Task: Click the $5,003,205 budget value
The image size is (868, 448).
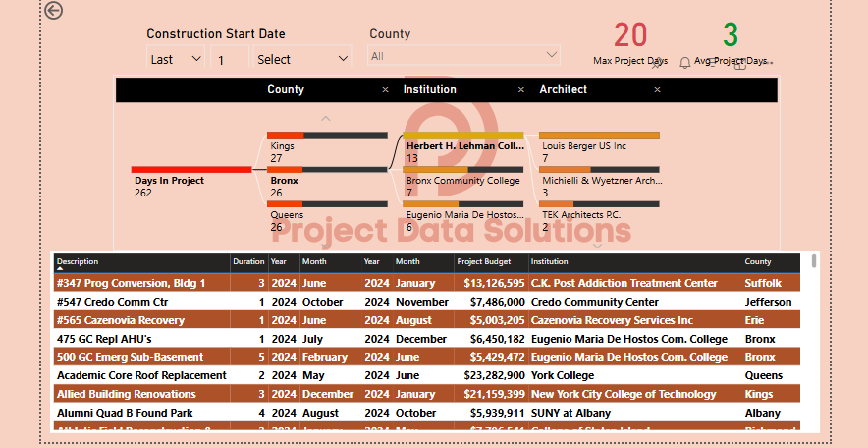Action: (x=497, y=320)
